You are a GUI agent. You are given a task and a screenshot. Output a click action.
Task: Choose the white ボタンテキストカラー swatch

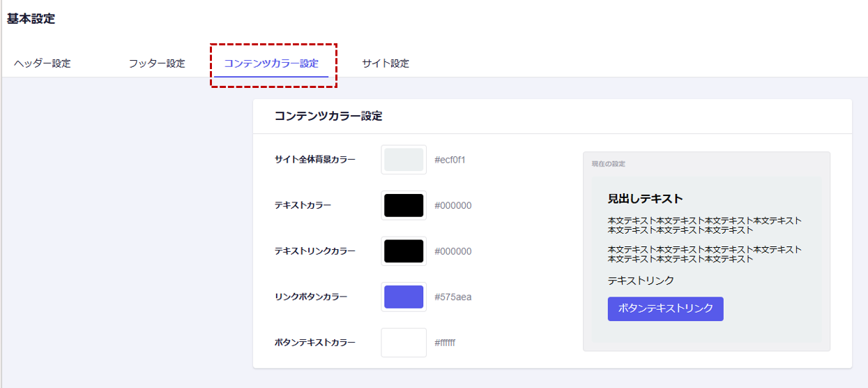click(404, 343)
